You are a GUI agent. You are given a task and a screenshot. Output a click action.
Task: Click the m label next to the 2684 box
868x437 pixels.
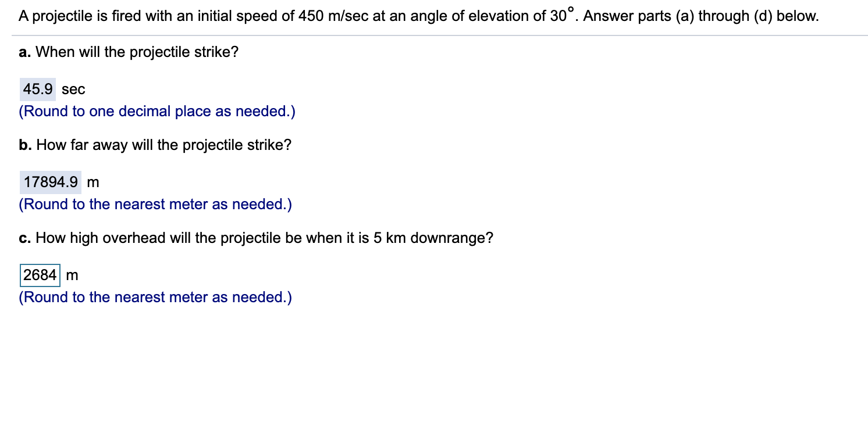tap(71, 275)
